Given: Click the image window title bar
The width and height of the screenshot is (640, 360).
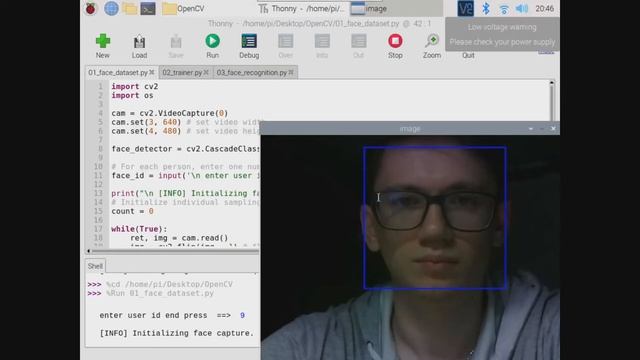Looking at the screenshot, I should tap(410, 129).
